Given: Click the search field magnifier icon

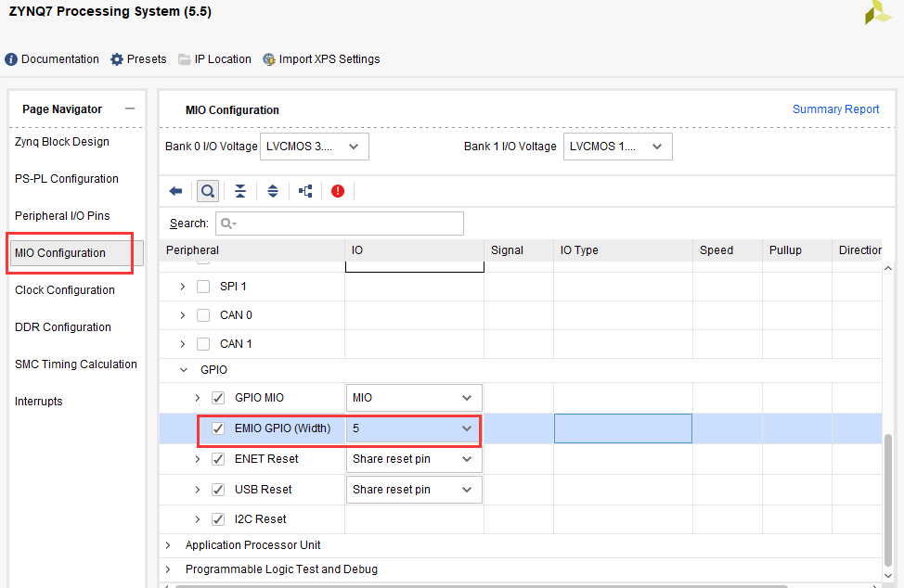Looking at the screenshot, I should tap(228, 224).
